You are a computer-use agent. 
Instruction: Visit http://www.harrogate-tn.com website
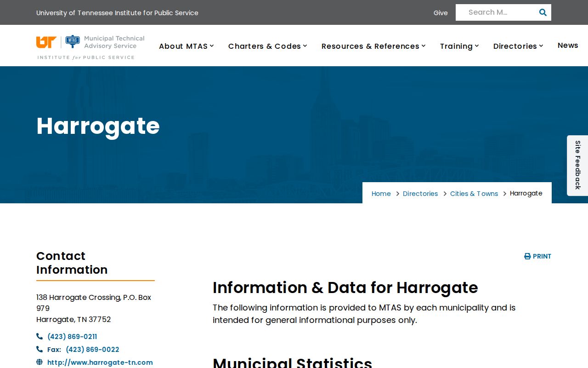[x=100, y=362]
